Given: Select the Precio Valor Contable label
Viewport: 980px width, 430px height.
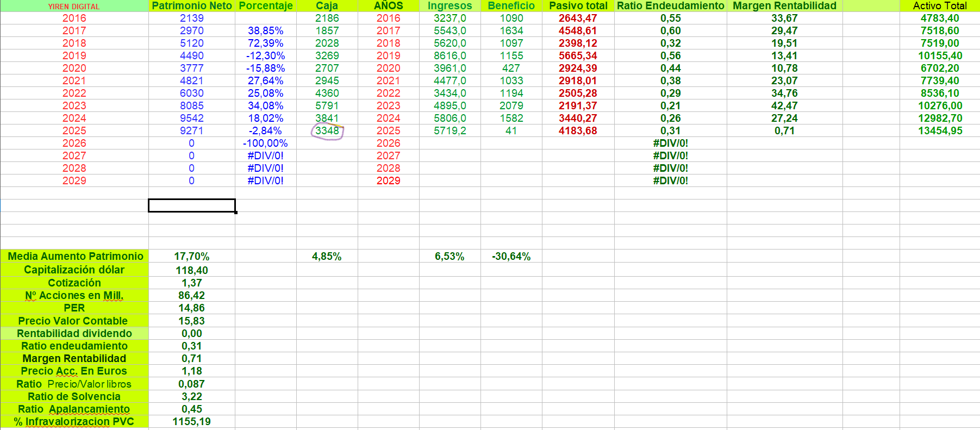Looking at the screenshot, I should point(74,321).
